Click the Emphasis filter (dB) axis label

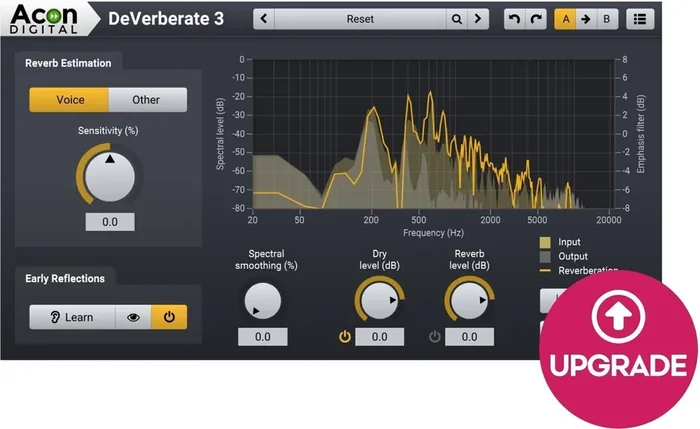(641, 134)
